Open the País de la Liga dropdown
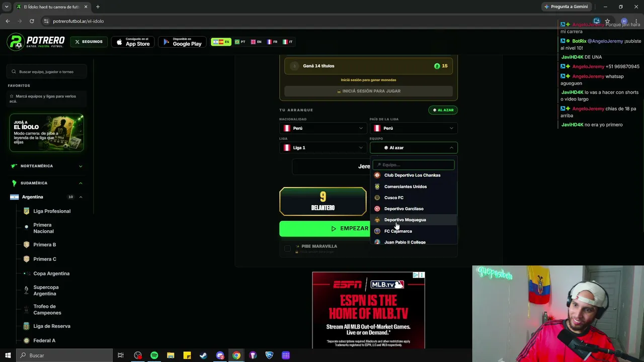The image size is (644, 362). click(x=414, y=128)
